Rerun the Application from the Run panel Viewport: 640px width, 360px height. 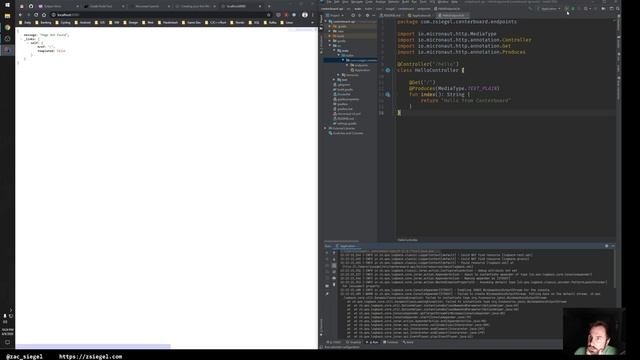(x=327, y=253)
